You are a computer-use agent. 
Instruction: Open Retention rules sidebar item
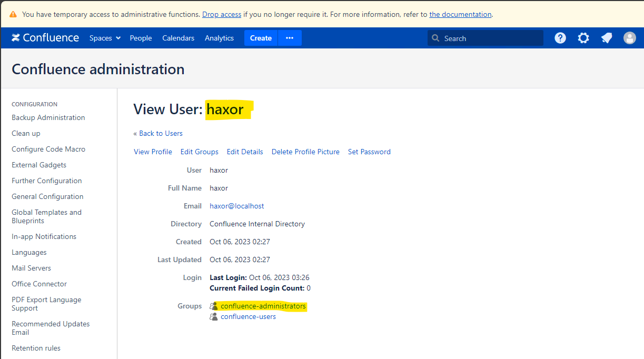[36, 348]
